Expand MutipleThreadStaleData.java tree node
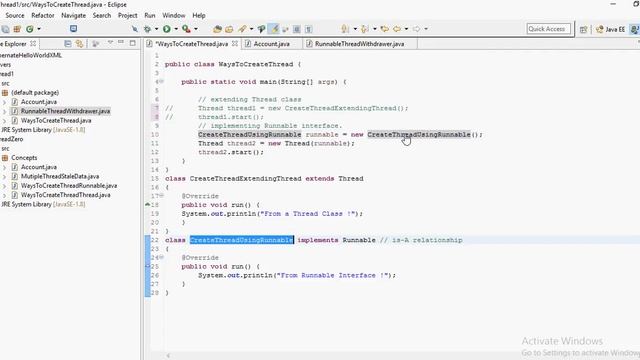 pyautogui.click(x=4, y=176)
